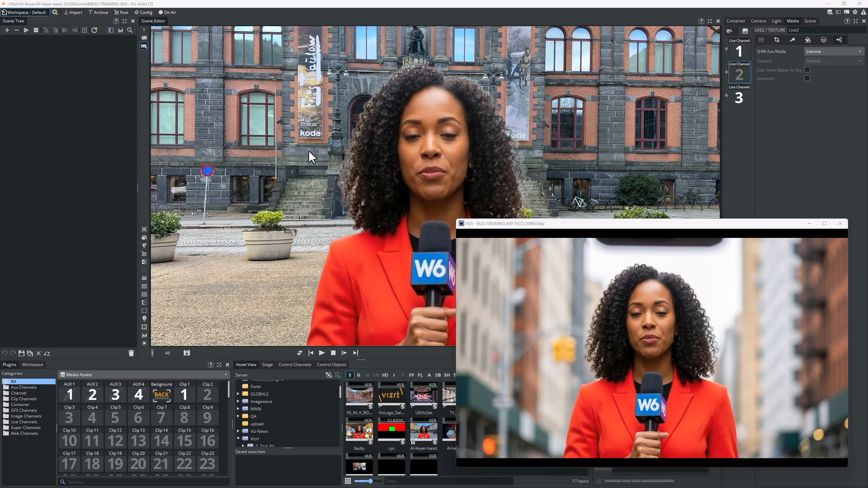Click the refresh icon in Scene Tree toolbar
This screenshot has width=868, height=488.
[94, 30]
